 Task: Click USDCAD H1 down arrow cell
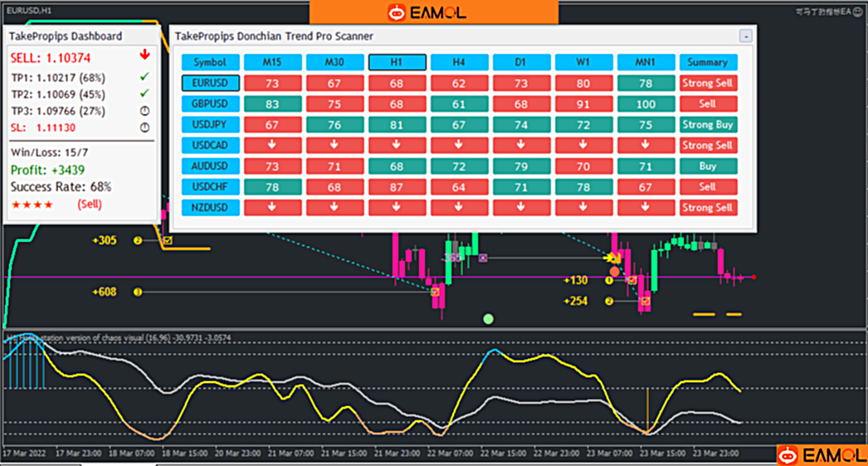[397, 145]
